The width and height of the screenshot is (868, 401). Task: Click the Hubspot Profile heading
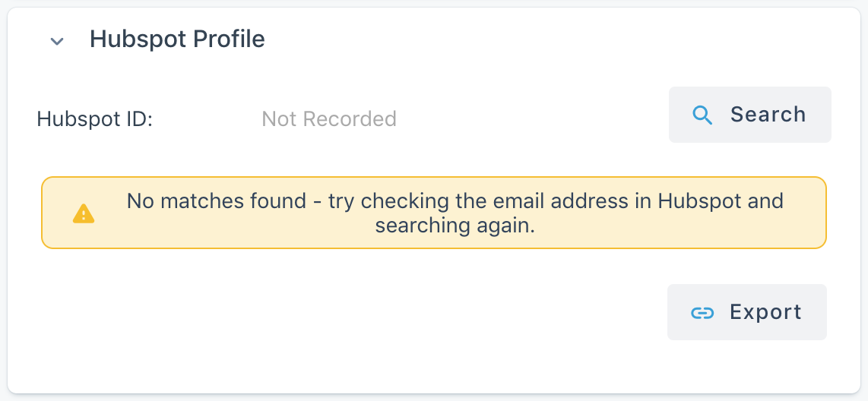177,39
